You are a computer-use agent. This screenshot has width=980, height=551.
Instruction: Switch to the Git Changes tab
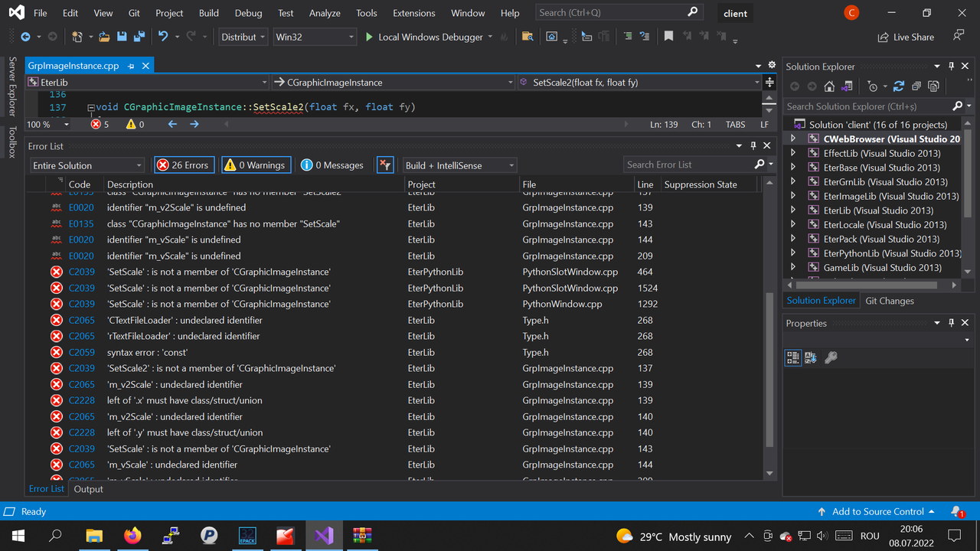coord(890,301)
